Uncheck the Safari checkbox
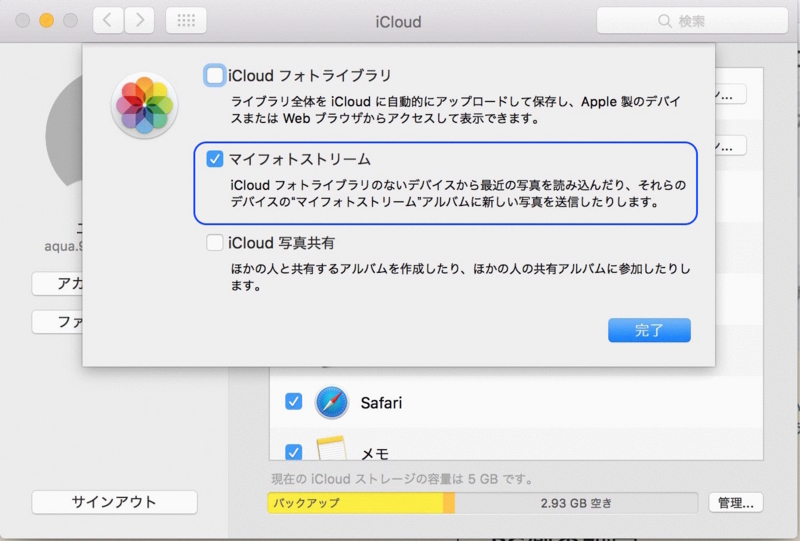800x541 pixels. (x=293, y=402)
